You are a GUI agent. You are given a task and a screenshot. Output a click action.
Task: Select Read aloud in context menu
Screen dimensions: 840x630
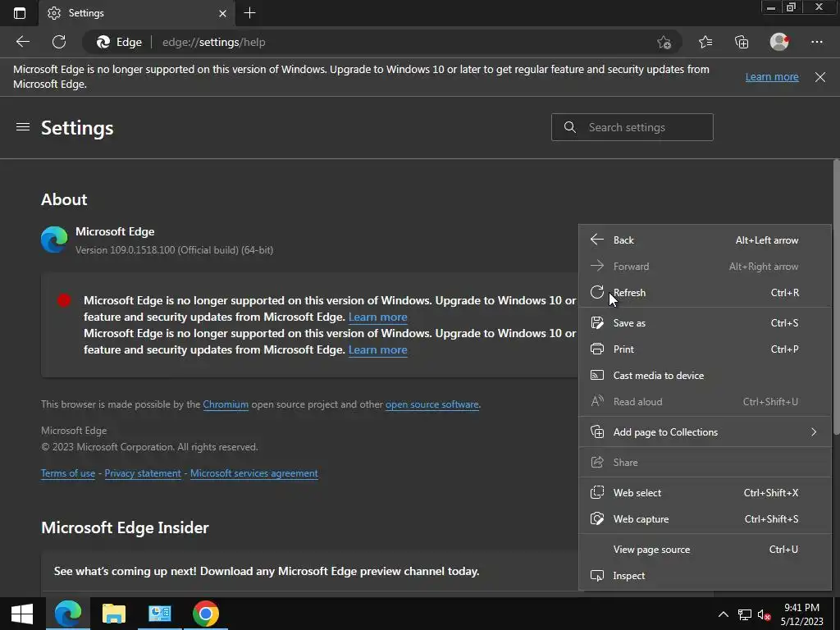pyautogui.click(x=705, y=401)
